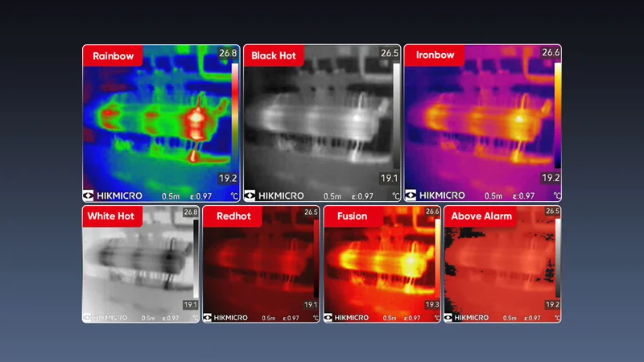Open the Redhot thermal image thumbnail
Screen dimensions: 644x362
point(261,265)
